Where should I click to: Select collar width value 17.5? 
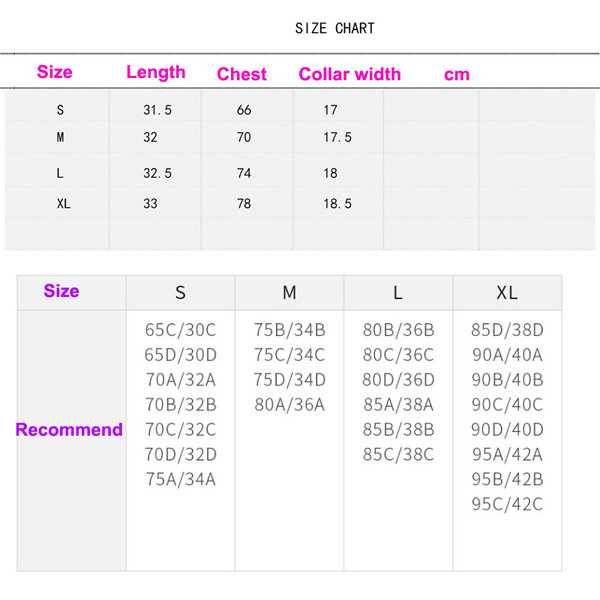click(x=338, y=137)
